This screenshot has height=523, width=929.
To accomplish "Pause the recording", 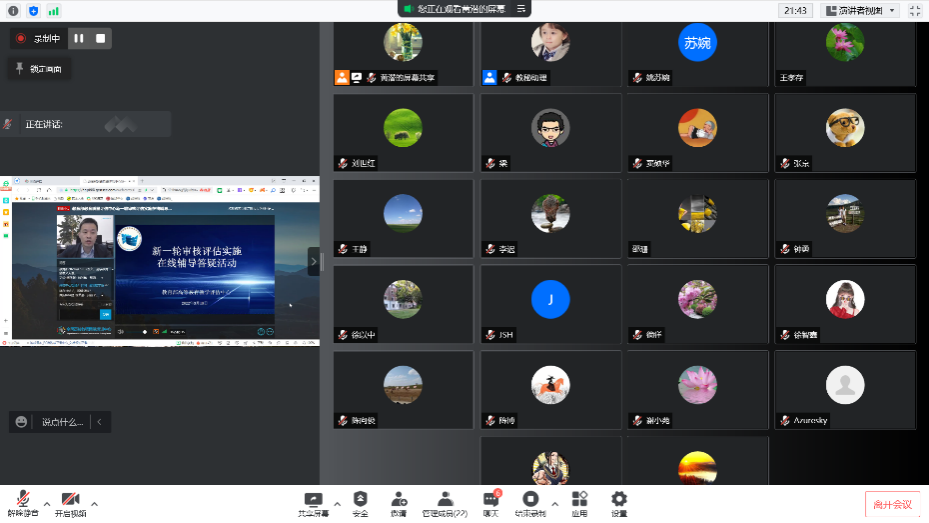I will 79,38.
